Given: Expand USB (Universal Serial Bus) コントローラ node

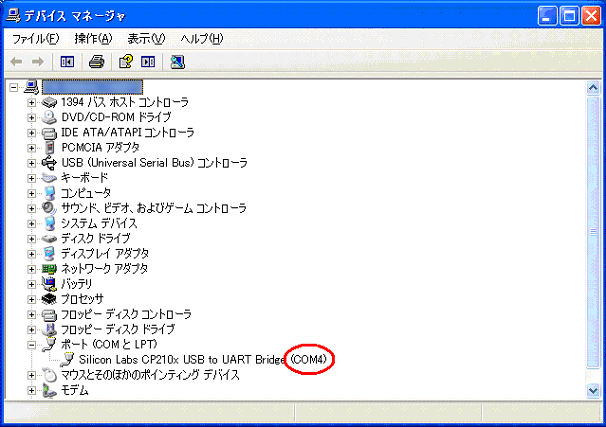Looking at the screenshot, I should click(32, 163).
